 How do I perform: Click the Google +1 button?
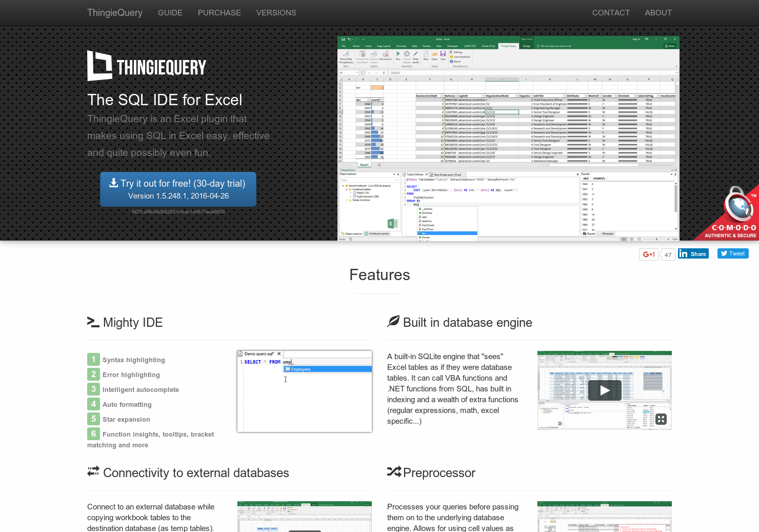649,254
